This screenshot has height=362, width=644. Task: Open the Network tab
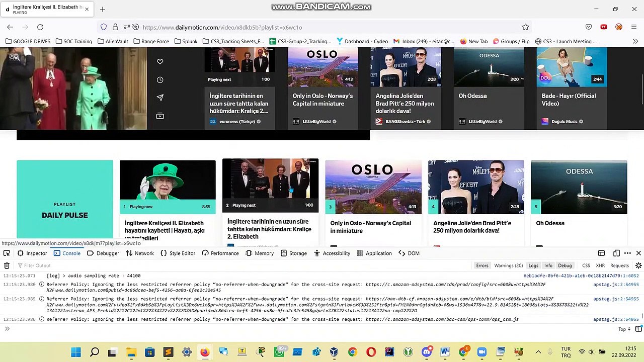pyautogui.click(x=140, y=253)
